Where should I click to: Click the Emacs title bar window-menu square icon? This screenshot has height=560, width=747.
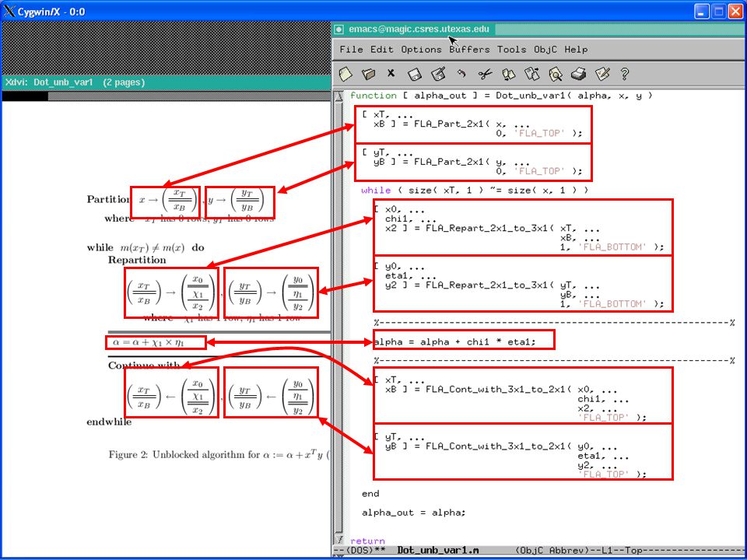(338, 30)
